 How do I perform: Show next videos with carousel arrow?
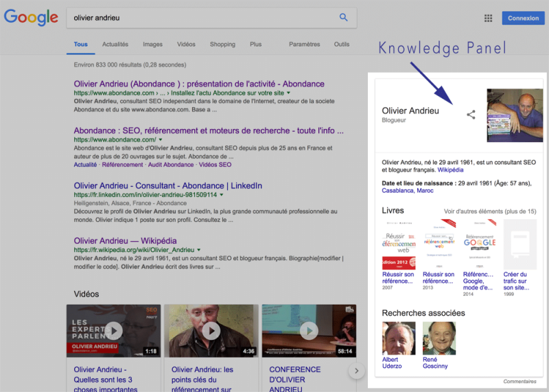click(356, 371)
